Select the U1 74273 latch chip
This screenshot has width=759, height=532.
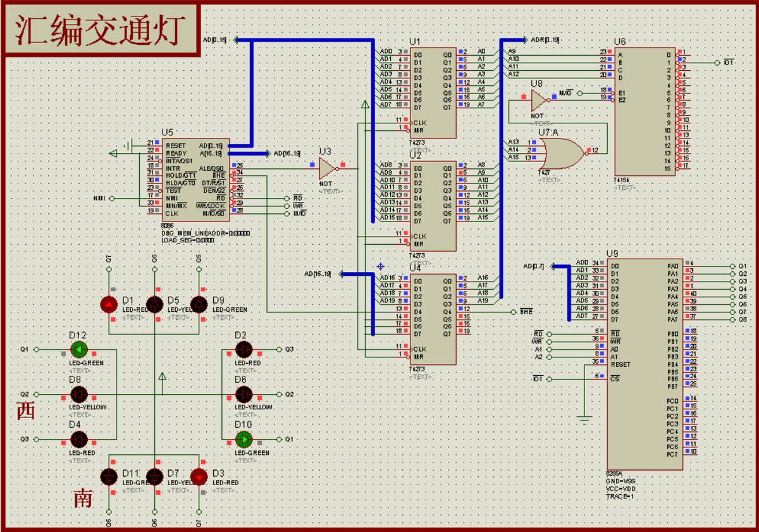click(x=433, y=93)
